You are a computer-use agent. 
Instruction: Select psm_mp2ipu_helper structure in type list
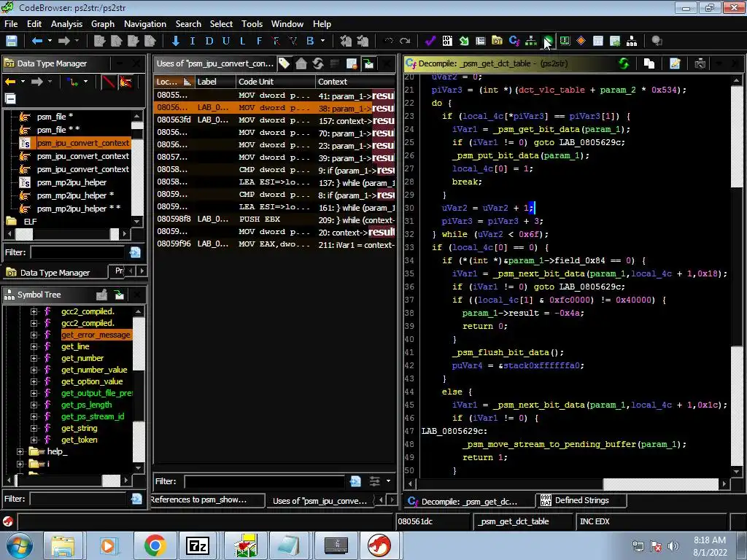click(71, 182)
